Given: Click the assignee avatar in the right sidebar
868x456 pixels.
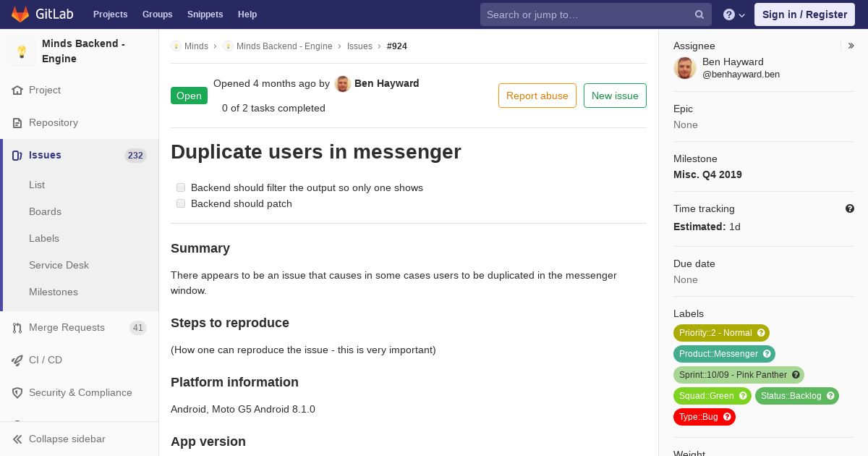Looking at the screenshot, I should (x=685, y=68).
